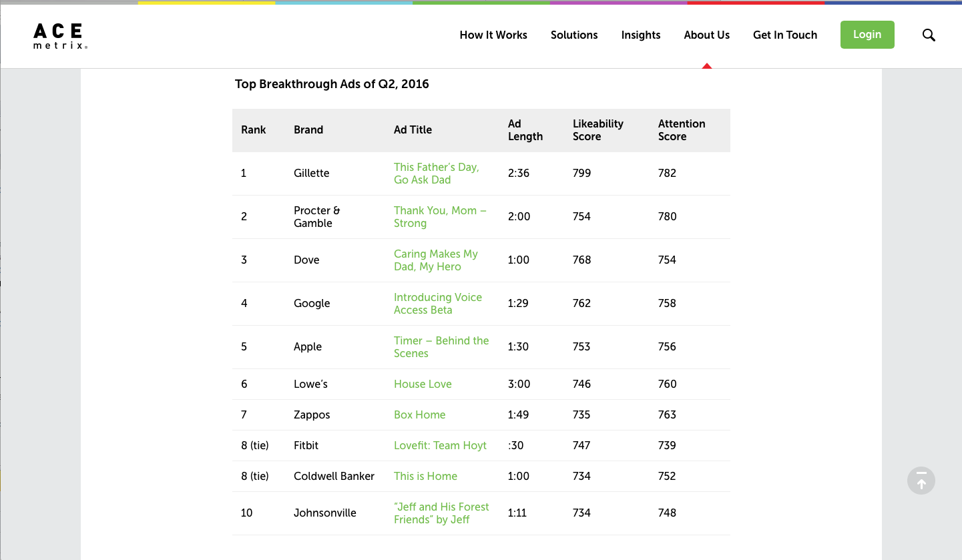Viewport: 962px width, 560px height.
Task: Open "This Father's Day, Go Ask Dad" ad
Action: click(x=437, y=174)
